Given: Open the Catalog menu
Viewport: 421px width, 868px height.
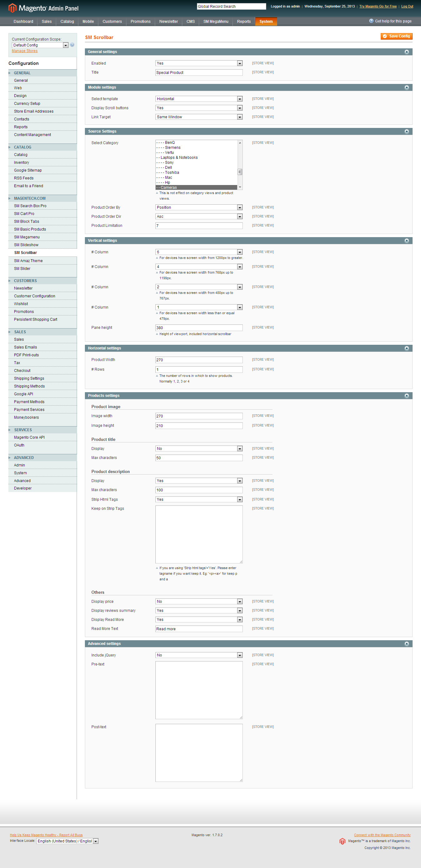Looking at the screenshot, I should click(67, 21).
